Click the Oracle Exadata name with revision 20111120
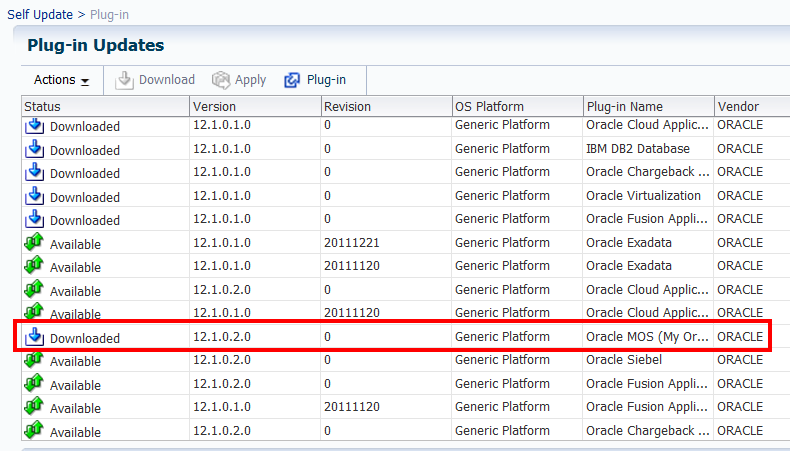Viewport: 790px width, 451px height. tap(628, 266)
